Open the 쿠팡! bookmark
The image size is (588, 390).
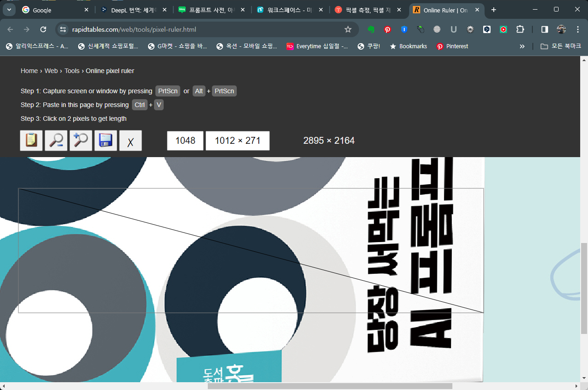369,46
